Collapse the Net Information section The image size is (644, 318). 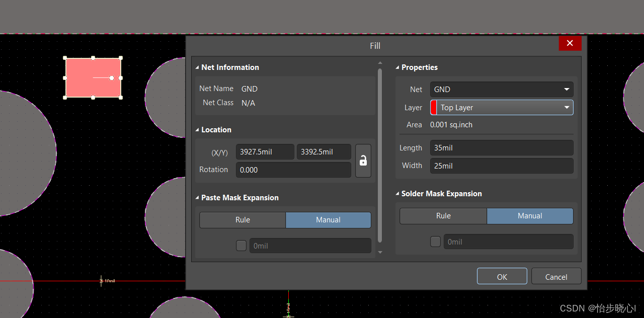(x=198, y=67)
